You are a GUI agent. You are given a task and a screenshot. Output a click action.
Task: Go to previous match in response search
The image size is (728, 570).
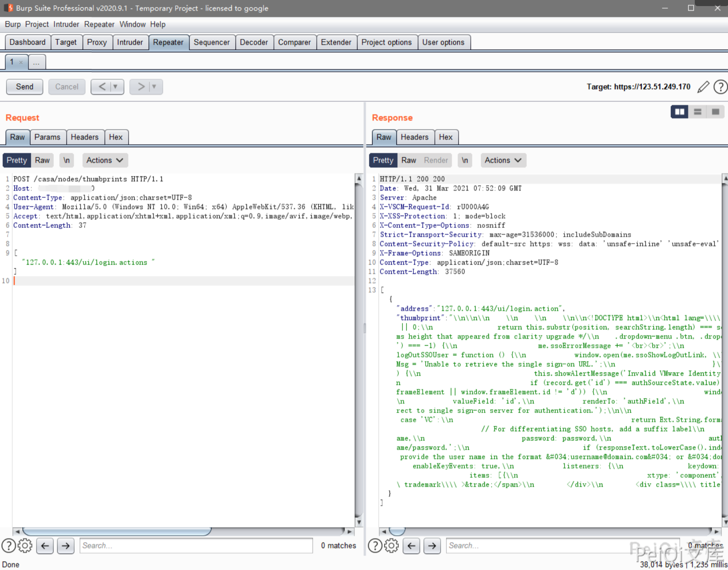point(411,546)
